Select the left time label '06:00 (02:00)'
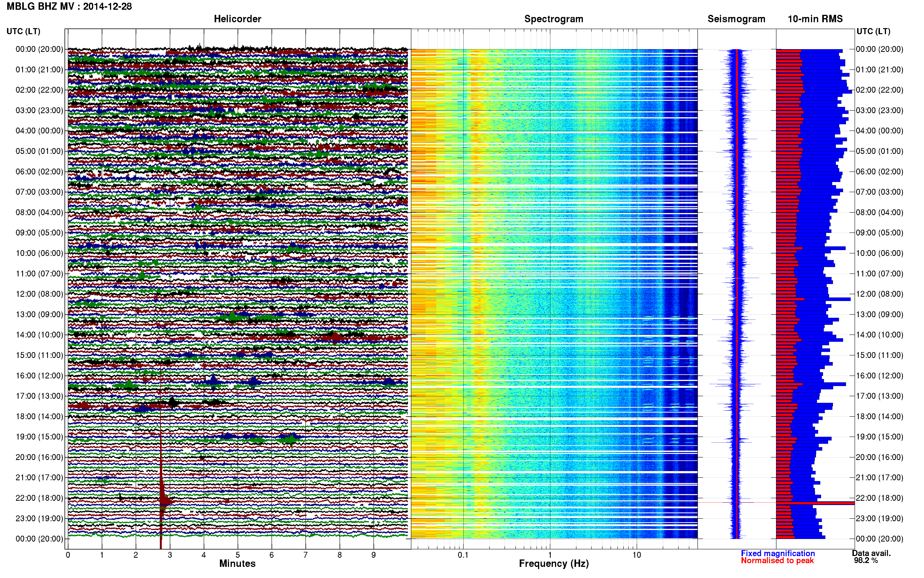 click(x=39, y=172)
